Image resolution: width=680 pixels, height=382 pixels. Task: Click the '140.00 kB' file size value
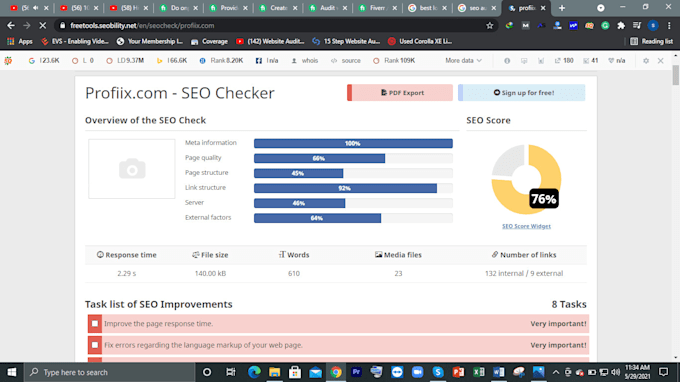(x=210, y=273)
